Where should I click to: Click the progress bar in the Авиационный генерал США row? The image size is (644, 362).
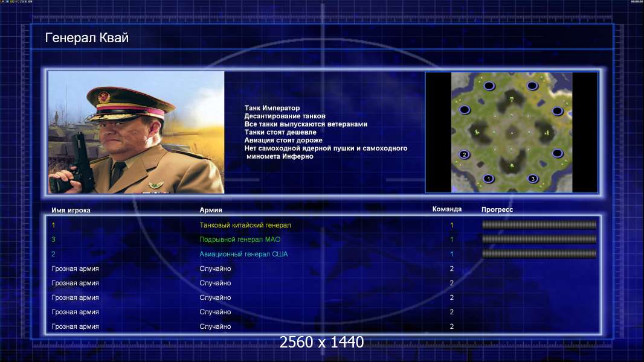539,254
